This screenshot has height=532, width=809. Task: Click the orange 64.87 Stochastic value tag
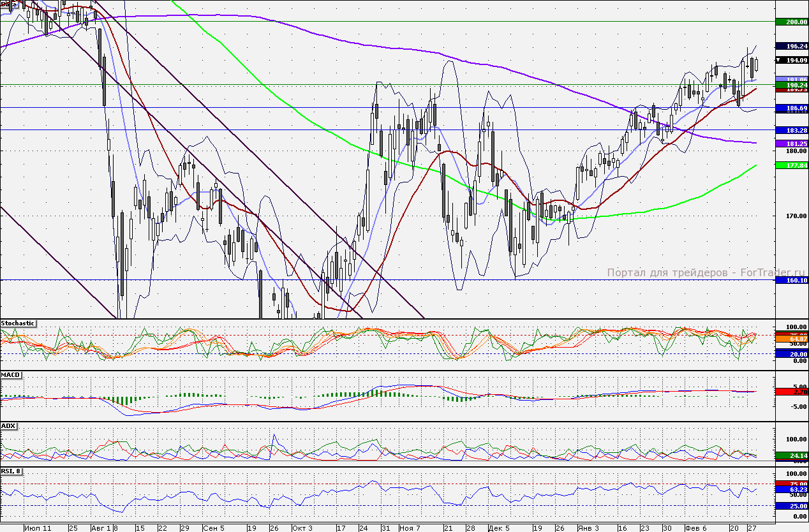[792, 339]
